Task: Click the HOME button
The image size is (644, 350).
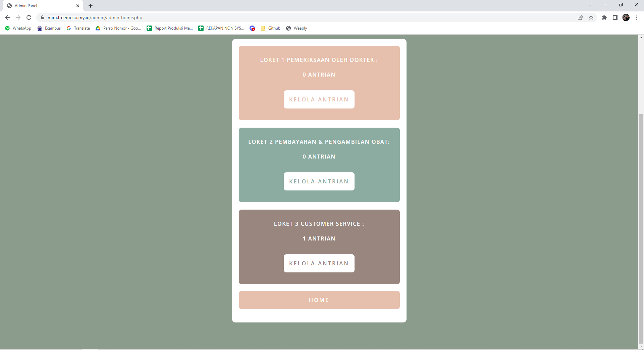Action: [x=319, y=300]
